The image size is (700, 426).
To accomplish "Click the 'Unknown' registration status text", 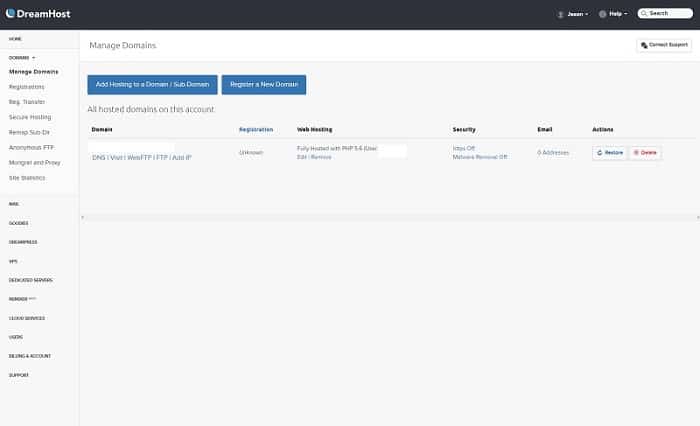I will [251, 153].
